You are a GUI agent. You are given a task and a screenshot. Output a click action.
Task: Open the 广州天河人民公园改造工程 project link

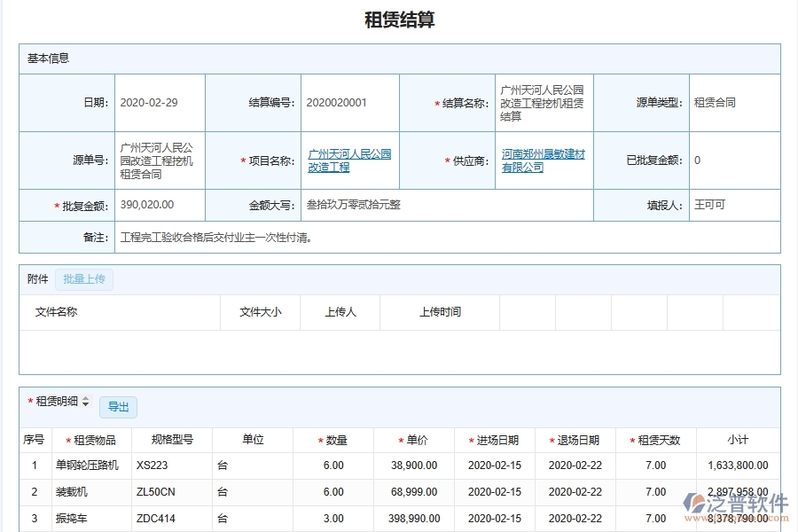(x=351, y=160)
